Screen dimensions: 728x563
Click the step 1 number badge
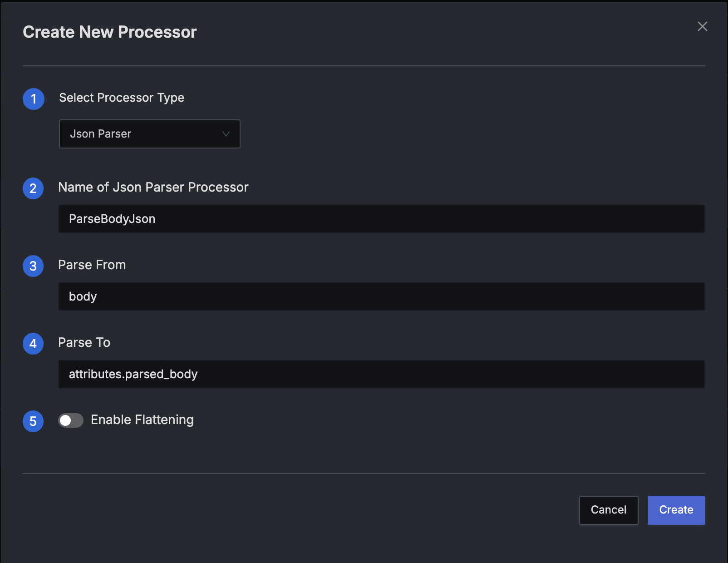point(34,99)
